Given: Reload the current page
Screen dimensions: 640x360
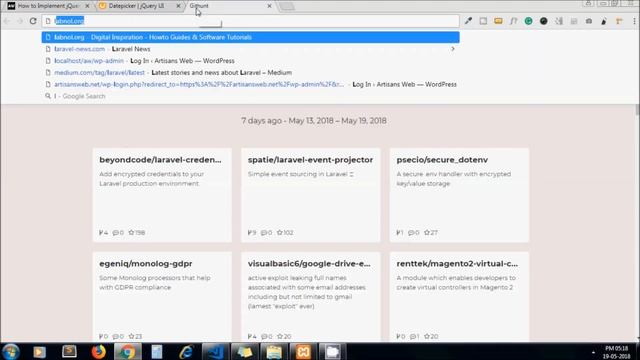Looking at the screenshot, I should click(x=33, y=21).
